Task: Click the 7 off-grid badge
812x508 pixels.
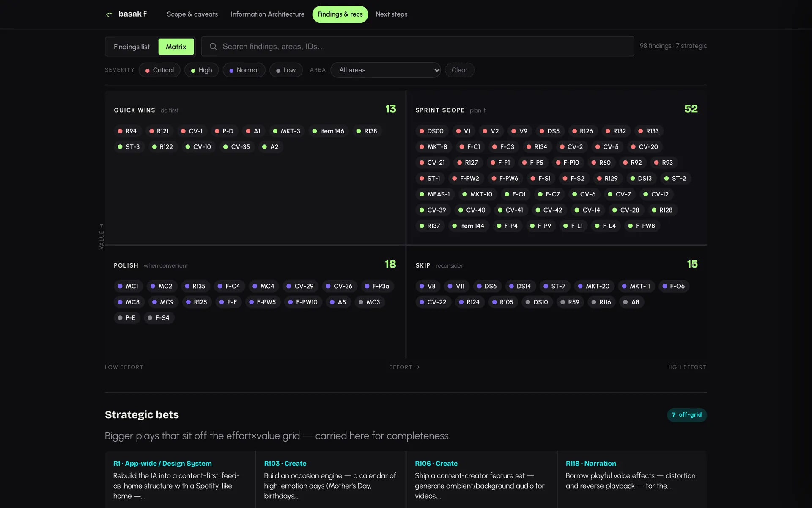Action: coord(687,415)
